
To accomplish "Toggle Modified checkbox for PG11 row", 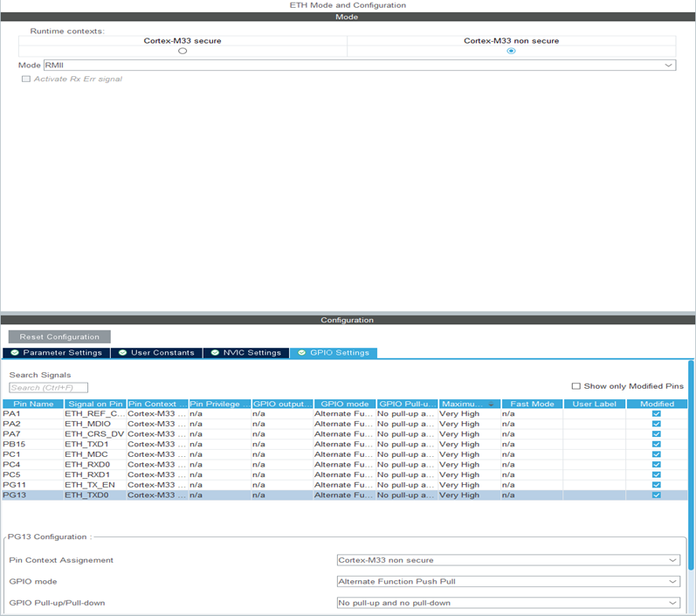I will pyautogui.click(x=657, y=485).
